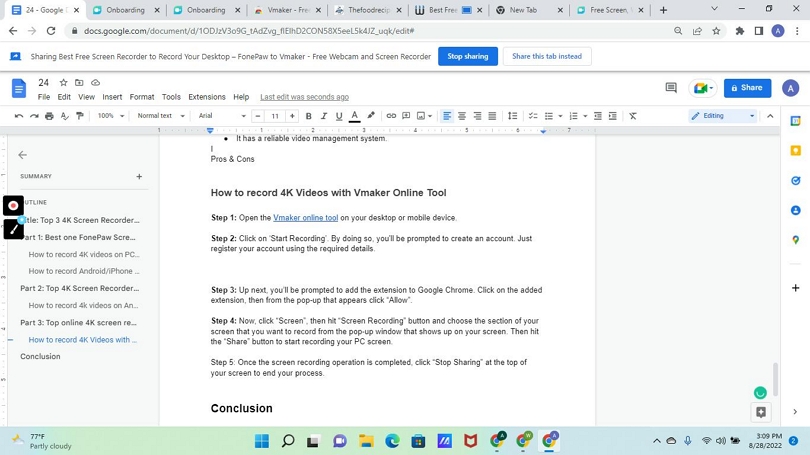
Task: Print the document using printer icon
Action: click(x=49, y=116)
